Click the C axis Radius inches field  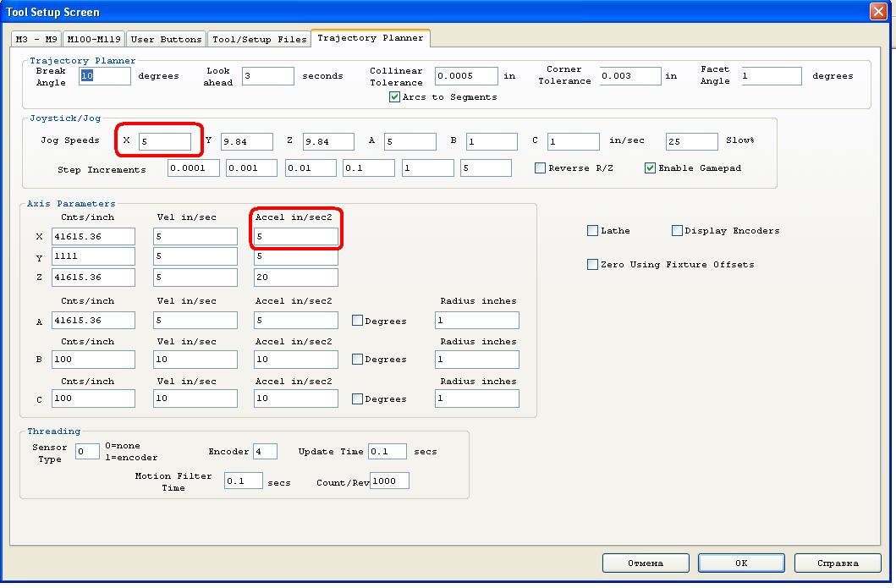(477, 398)
